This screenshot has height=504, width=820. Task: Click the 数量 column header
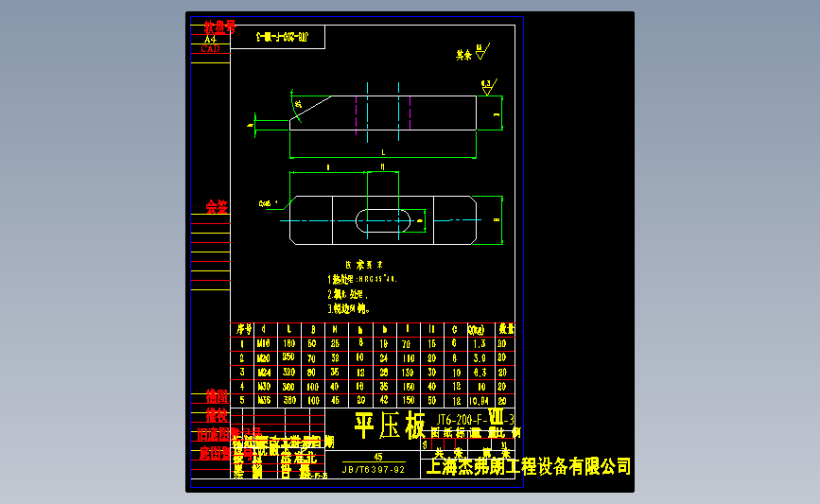point(506,329)
